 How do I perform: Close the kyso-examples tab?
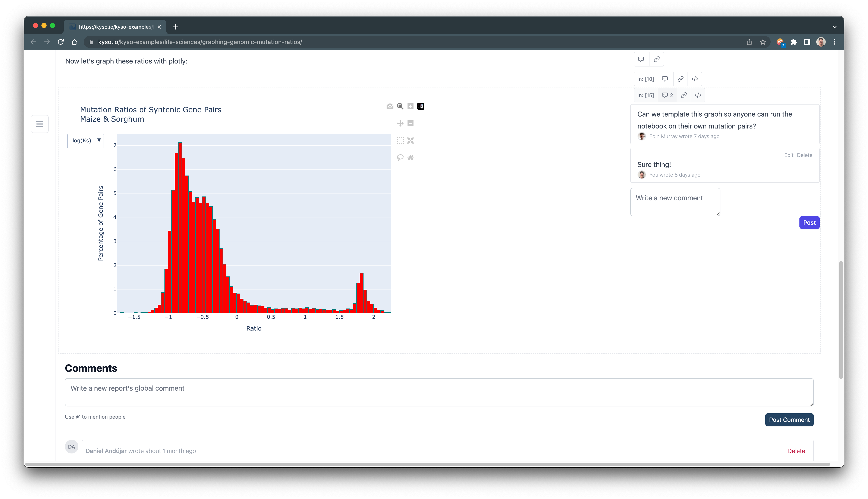(x=159, y=27)
